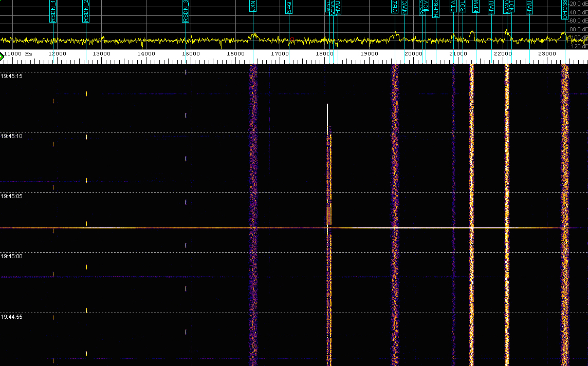Screen dimensions: 588x366
Task: Select the RSDN_1 frequency marker label
Action: pyautogui.click(x=53, y=11)
